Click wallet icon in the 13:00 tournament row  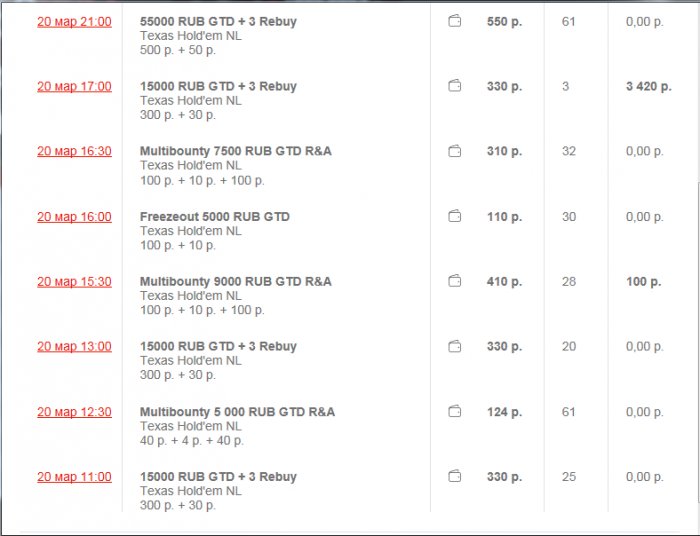point(455,346)
